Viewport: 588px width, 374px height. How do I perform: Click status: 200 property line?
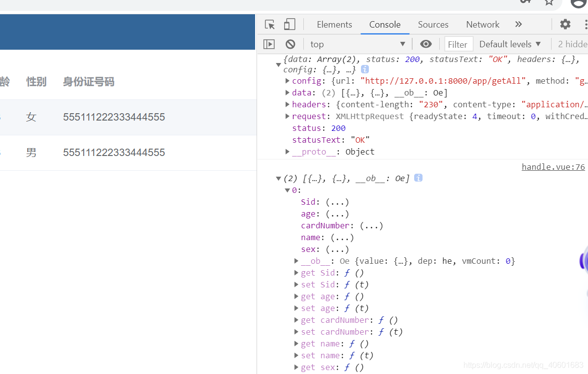(319, 128)
